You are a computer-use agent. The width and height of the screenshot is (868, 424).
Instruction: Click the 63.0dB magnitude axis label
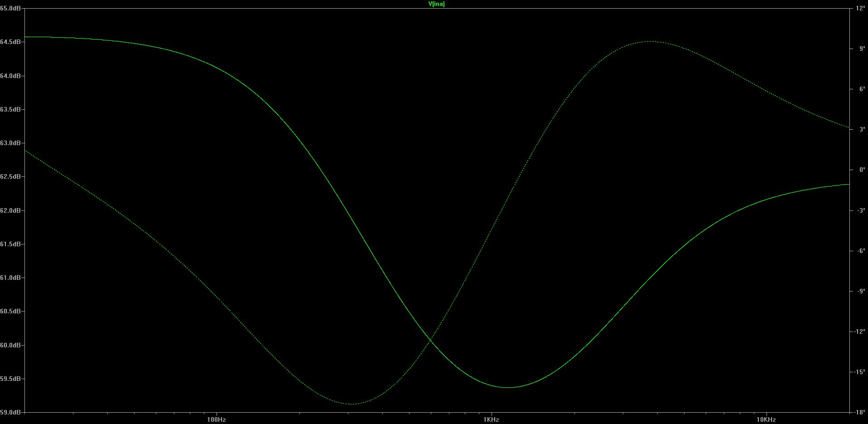[10, 143]
